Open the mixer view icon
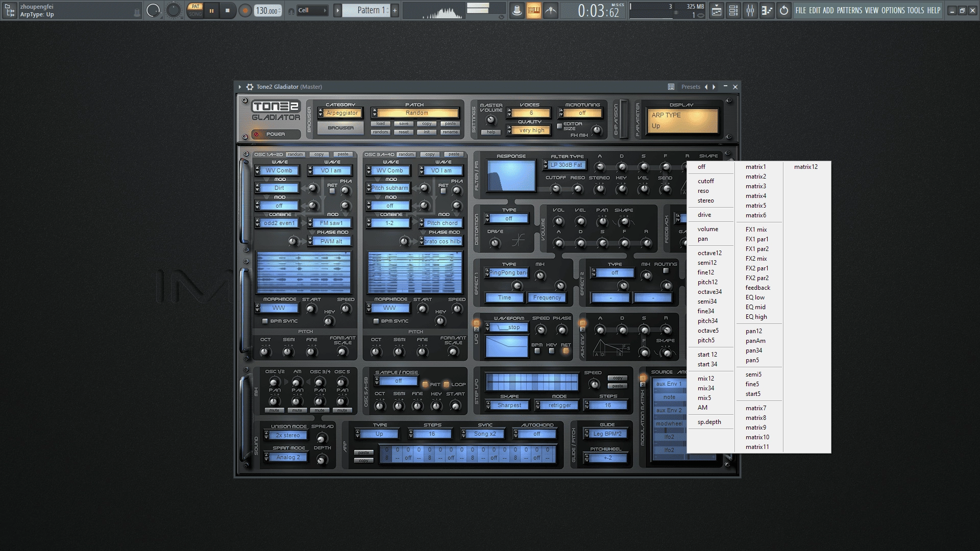Viewport: 980px width, 551px height. pyautogui.click(x=750, y=10)
